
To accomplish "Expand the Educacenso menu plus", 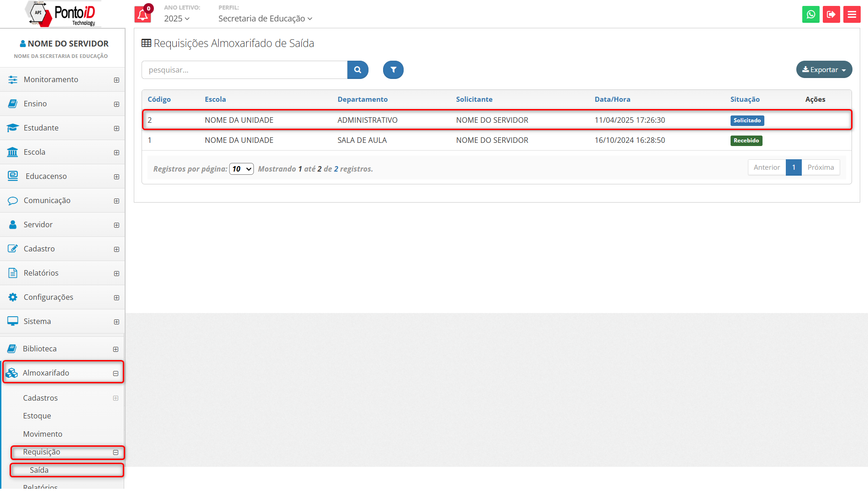I will click(116, 177).
